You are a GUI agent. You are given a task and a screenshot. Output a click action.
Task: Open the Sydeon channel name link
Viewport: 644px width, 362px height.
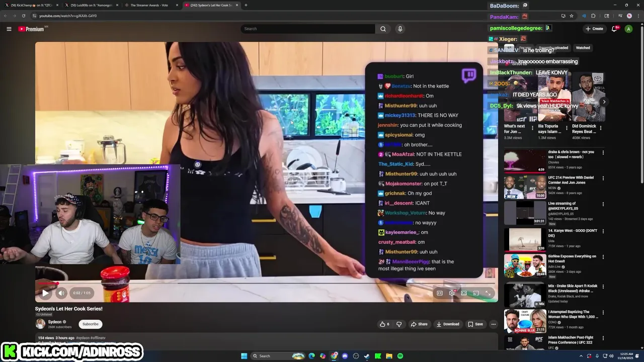pos(55,322)
